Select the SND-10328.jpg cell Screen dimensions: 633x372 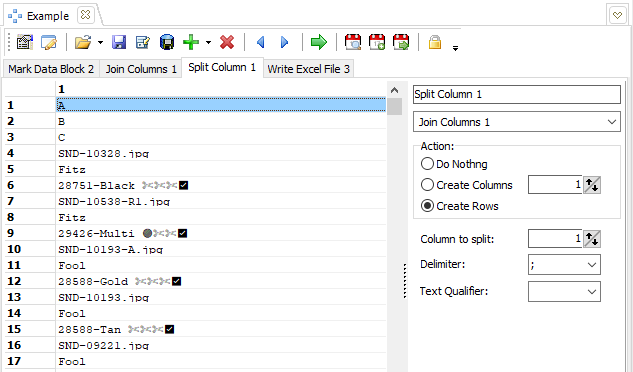[x=221, y=153]
